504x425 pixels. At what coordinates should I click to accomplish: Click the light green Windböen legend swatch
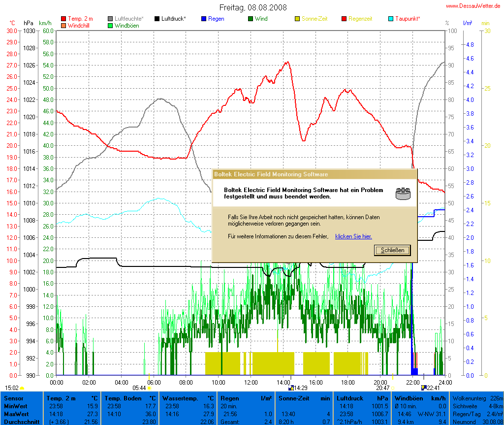(x=110, y=25)
